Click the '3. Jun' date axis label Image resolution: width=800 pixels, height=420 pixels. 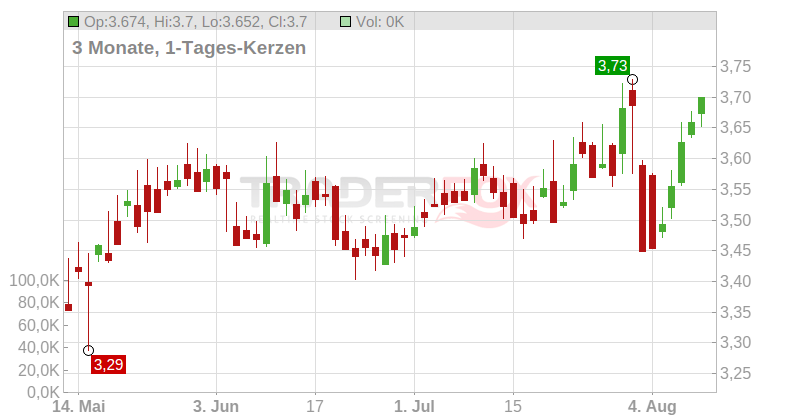point(216,407)
